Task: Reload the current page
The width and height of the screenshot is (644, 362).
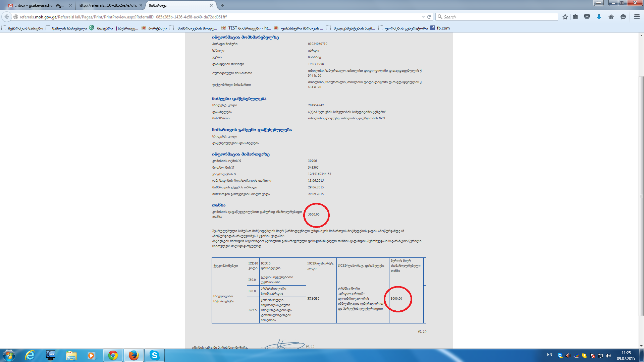Action: (429, 17)
